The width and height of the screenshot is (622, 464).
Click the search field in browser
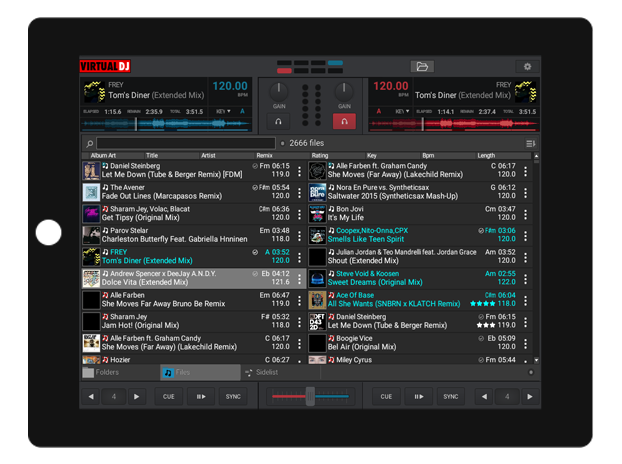[186, 143]
